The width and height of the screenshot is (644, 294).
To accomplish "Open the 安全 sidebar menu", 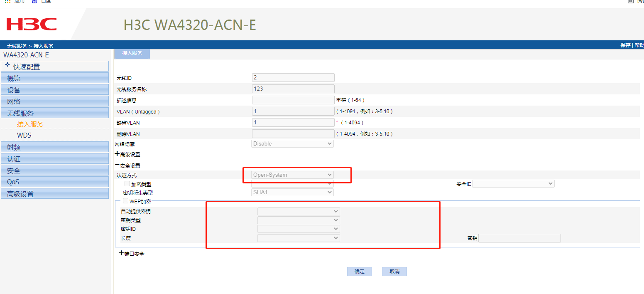I will (x=55, y=170).
